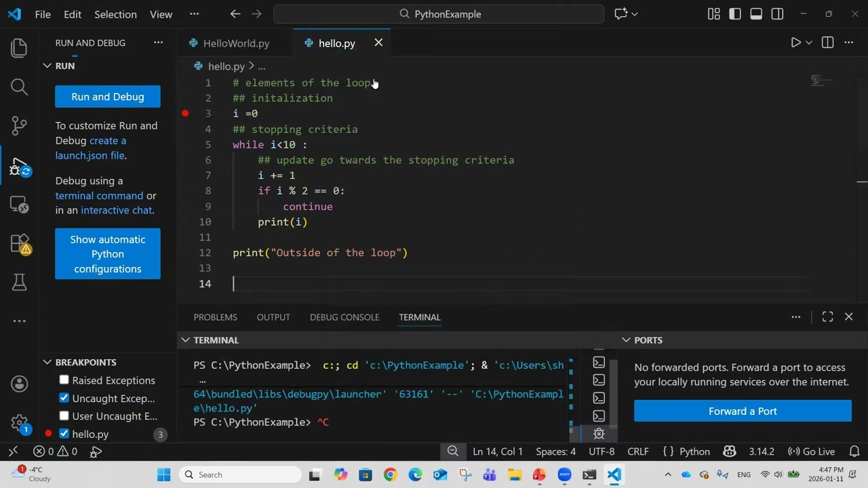Open Customize Layout in title bar
The width and height of the screenshot is (868, 488).
click(713, 14)
